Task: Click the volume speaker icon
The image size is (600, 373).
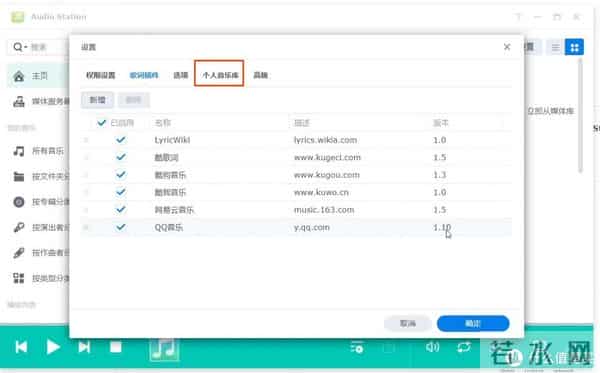Action: point(432,347)
